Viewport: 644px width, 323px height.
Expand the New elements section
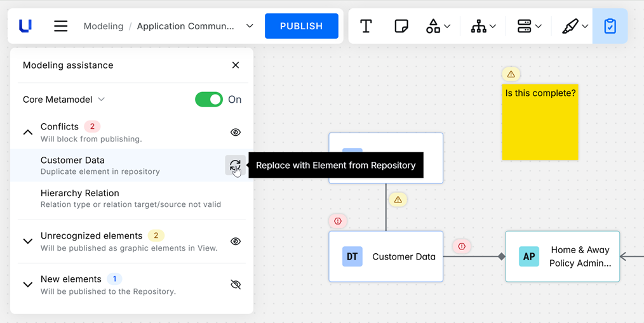coord(27,284)
